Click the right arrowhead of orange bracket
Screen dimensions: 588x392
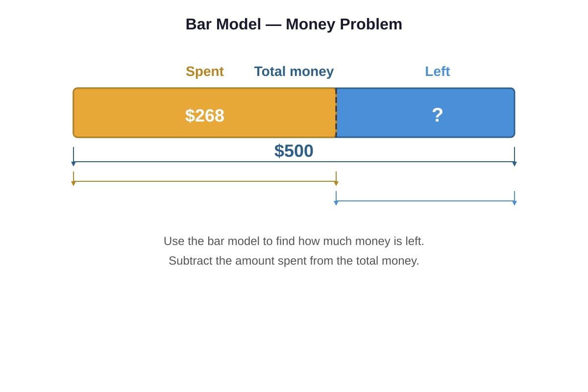pyautogui.click(x=336, y=184)
